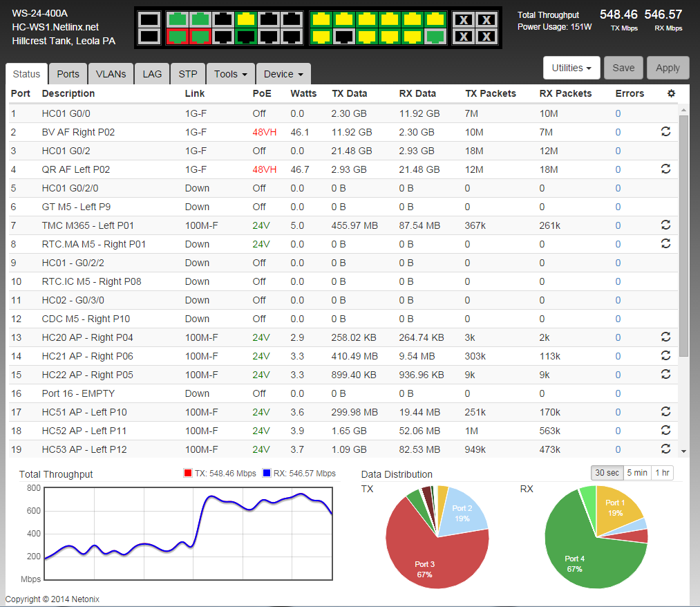Click the refresh icon for HC22 AP - Right P05
Image resolution: width=700 pixels, height=607 pixels.
(x=665, y=374)
